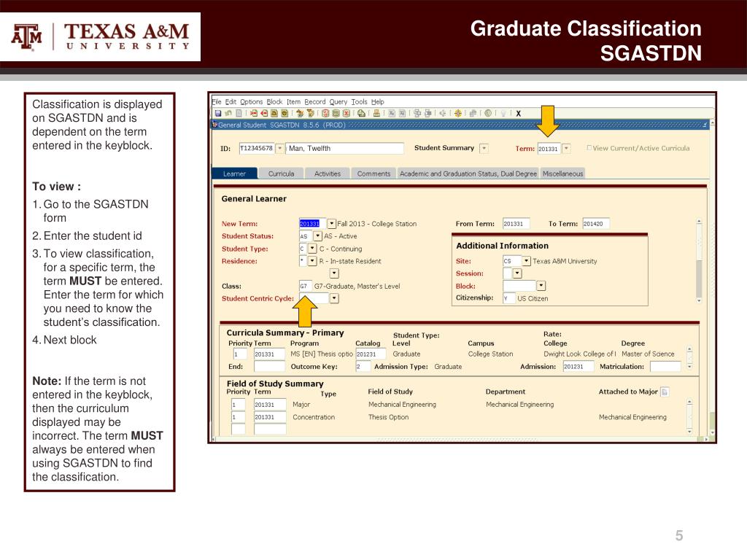Click the Select document toolbar icon

239,113
